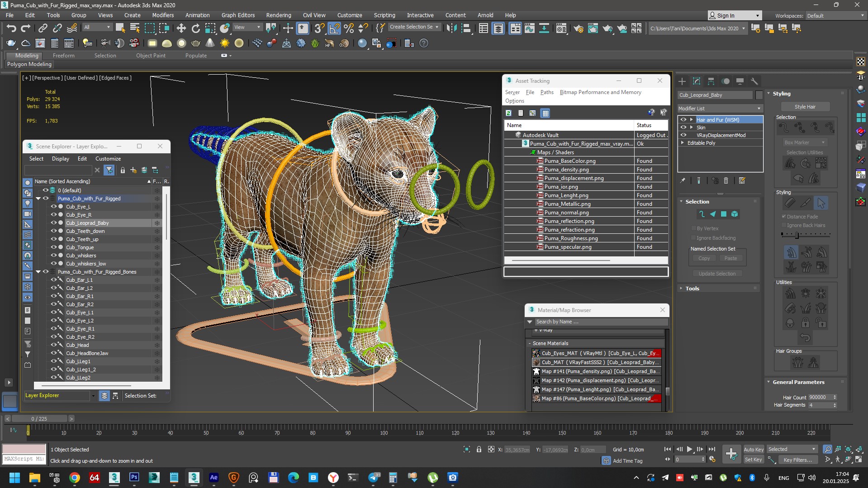Click the Sign In button
This screenshot has width=868, height=488.
(x=735, y=15)
